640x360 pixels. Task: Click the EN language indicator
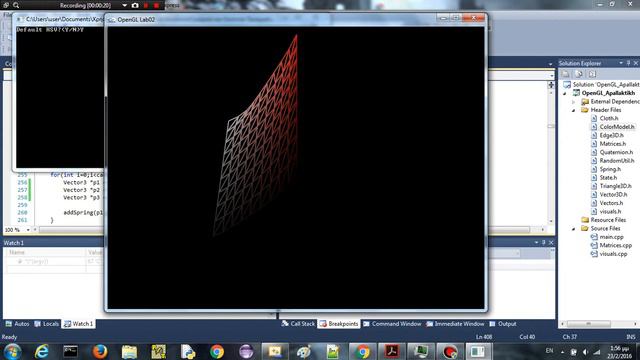(x=549, y=351)
